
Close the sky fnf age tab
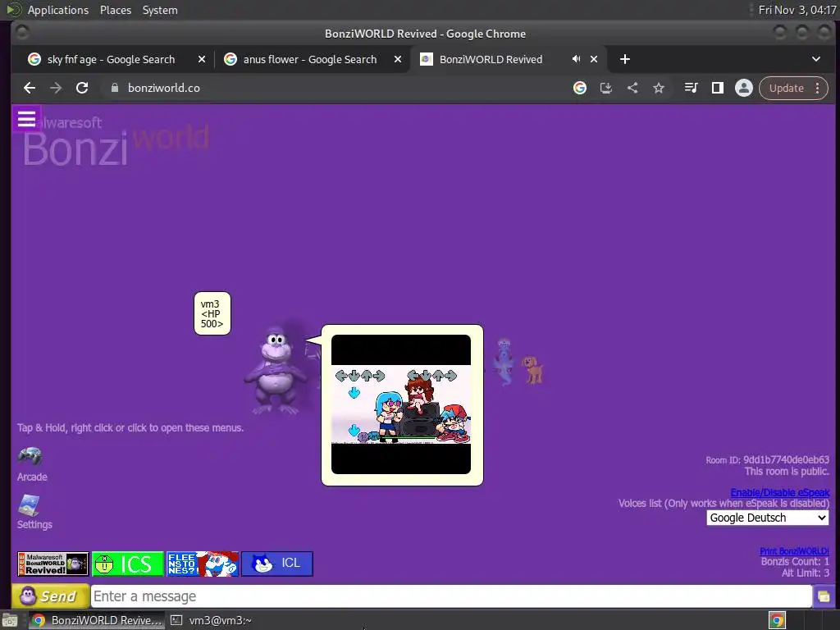coord(202,59)
